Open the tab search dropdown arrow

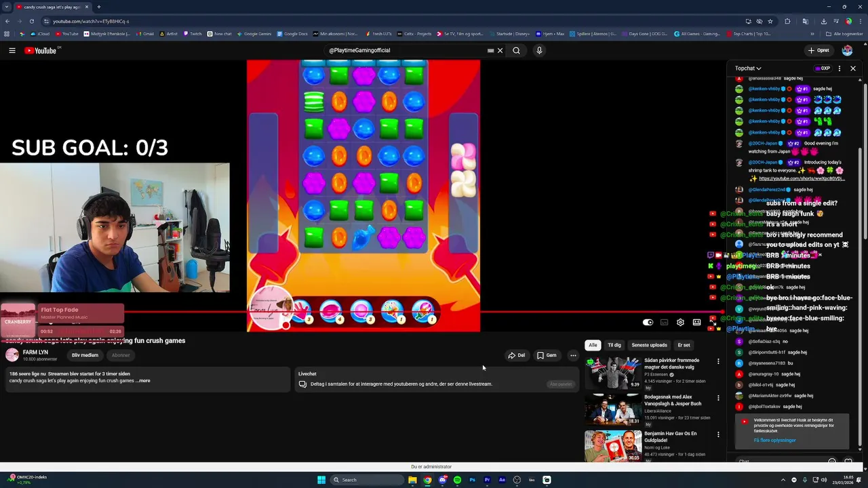(7, 7)
